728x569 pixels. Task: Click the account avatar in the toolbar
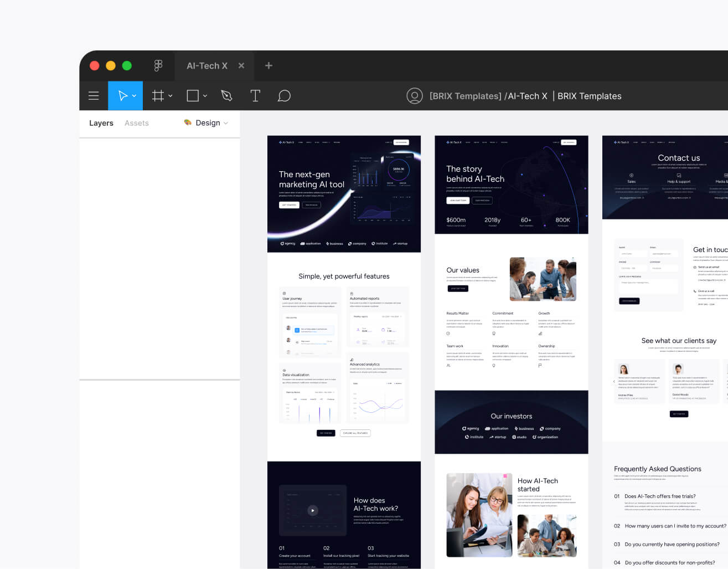(x=415, y=95)
